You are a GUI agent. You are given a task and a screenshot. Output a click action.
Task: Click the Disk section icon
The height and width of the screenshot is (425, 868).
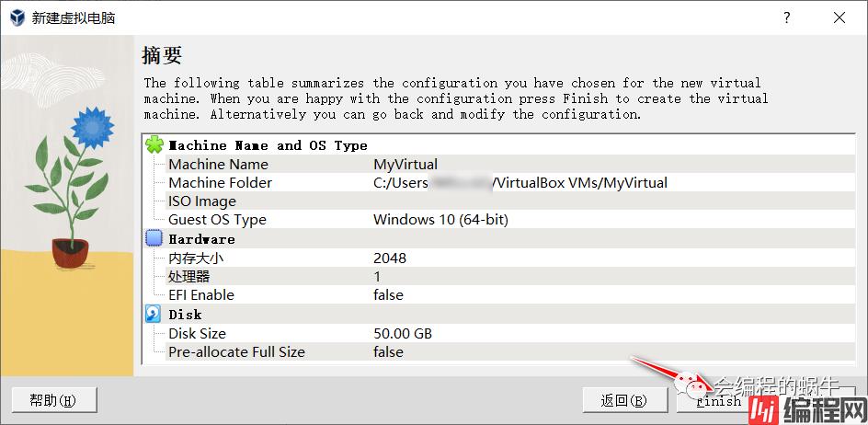[x=154, y=315]
